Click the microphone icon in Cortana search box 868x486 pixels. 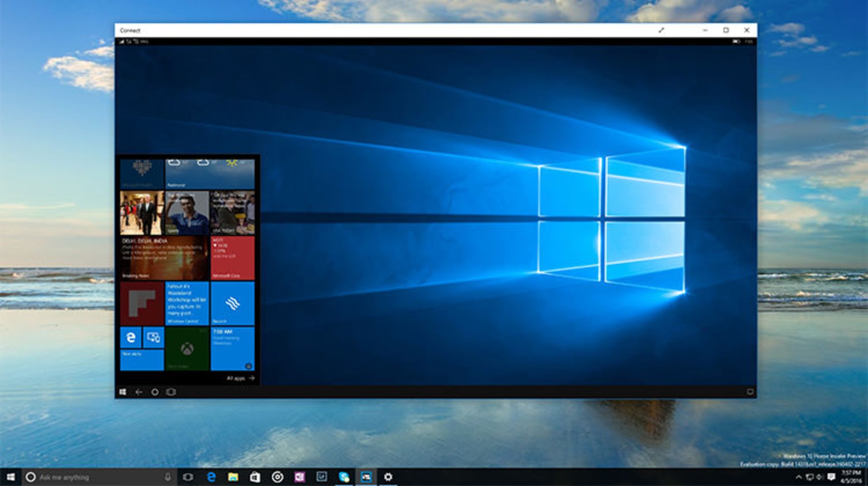pos(168,477)
